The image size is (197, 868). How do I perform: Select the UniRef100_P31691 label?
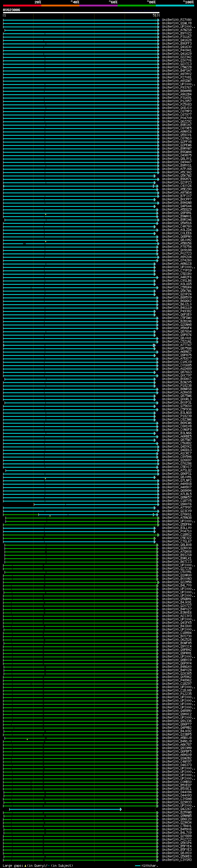point(176,98)
